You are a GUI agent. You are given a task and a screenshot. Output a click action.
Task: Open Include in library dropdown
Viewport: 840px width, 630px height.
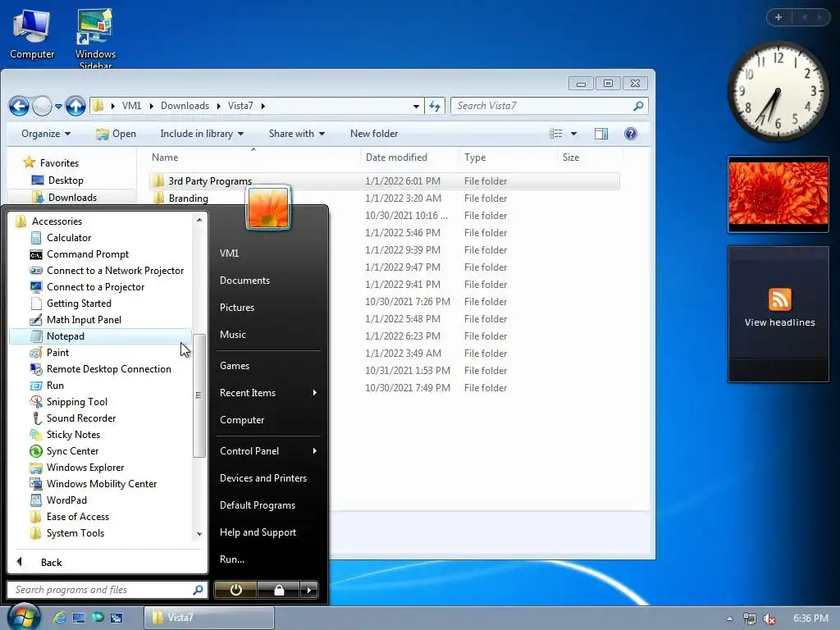[x=202, y=134]
